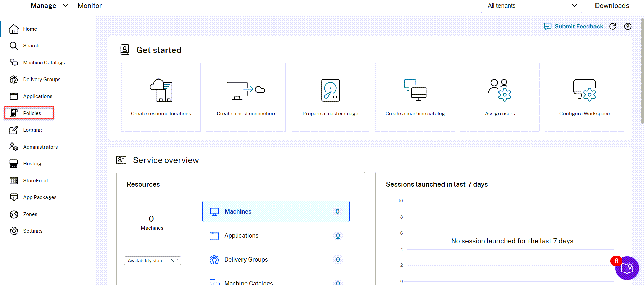Open the resource center book icon

tap(627, 268)
